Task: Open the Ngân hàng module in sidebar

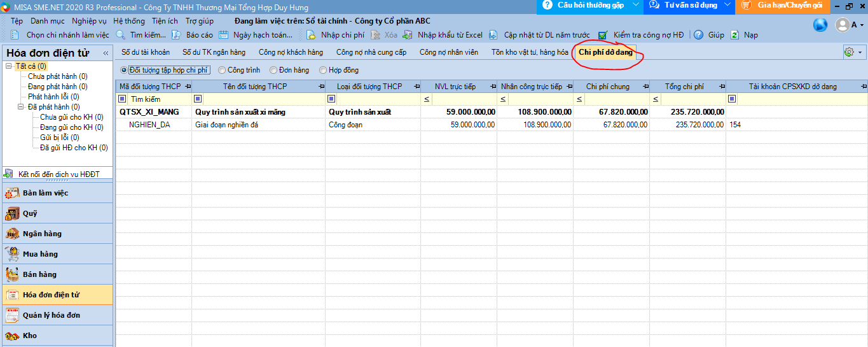Action: [13, 234]
